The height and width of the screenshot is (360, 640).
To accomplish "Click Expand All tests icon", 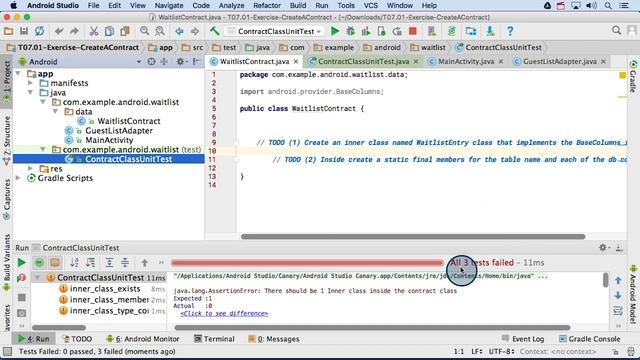I will [x=109, y=262].
